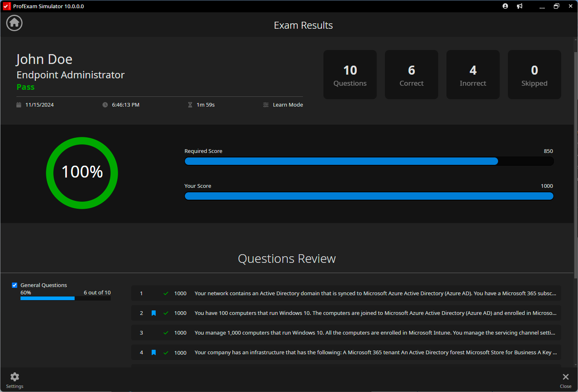Click the Pass result label

coord(25,87)
